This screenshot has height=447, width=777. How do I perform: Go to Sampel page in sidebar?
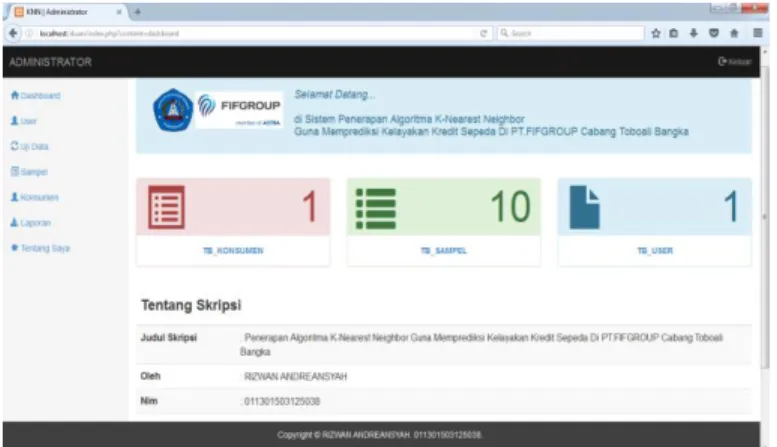29,172
